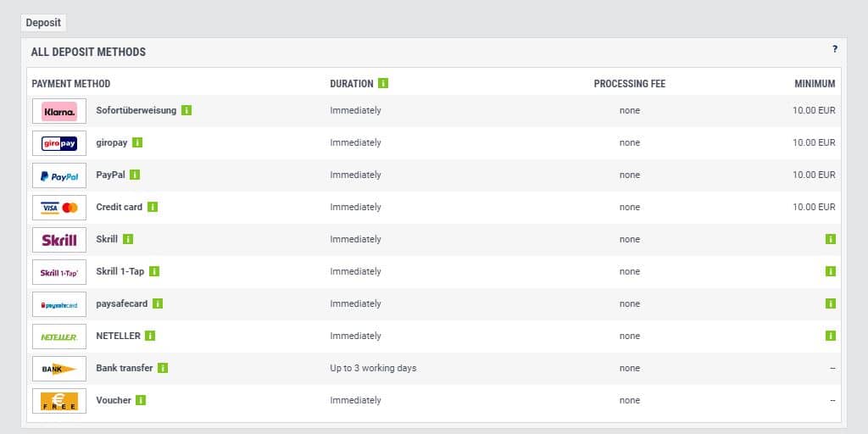868x434 pixels.
Task: Click 'none' fee in Skrill row
Action: pos(630,239)
